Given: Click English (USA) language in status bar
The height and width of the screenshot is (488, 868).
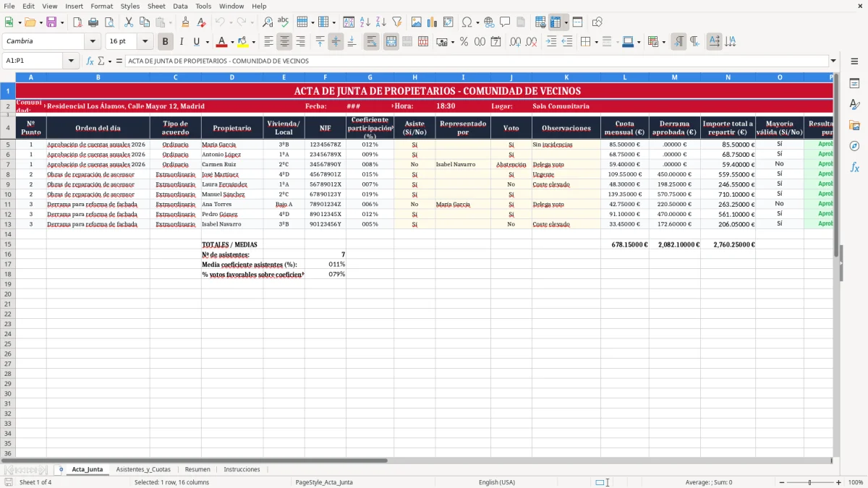Looking at the screenshot, I should pyautogui.click(x=497, y=482).
